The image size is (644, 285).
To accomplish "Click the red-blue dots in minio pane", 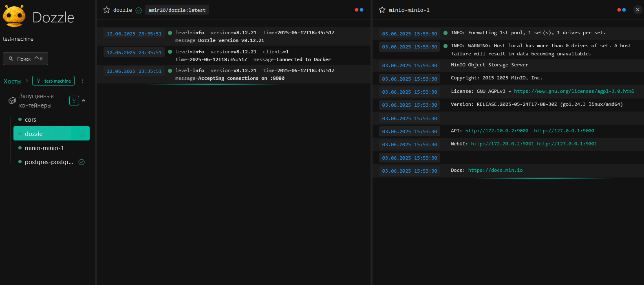I will click(x=622, y=10).
